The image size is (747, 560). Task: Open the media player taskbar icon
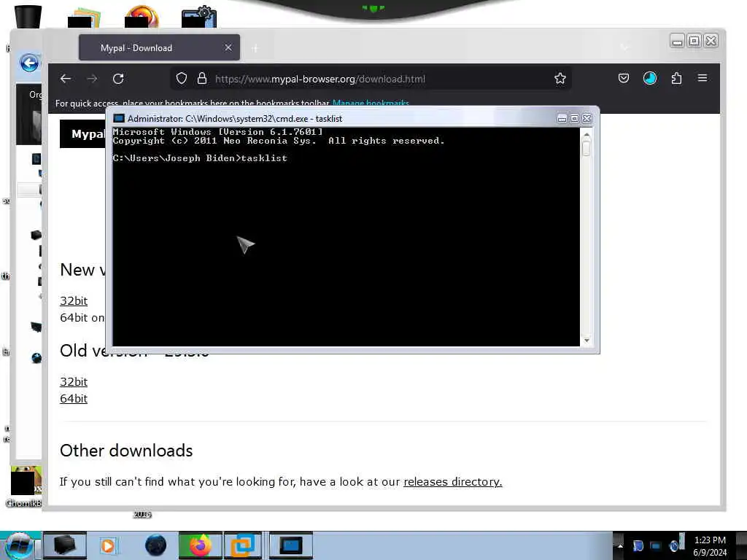click(x=108, y=545)
